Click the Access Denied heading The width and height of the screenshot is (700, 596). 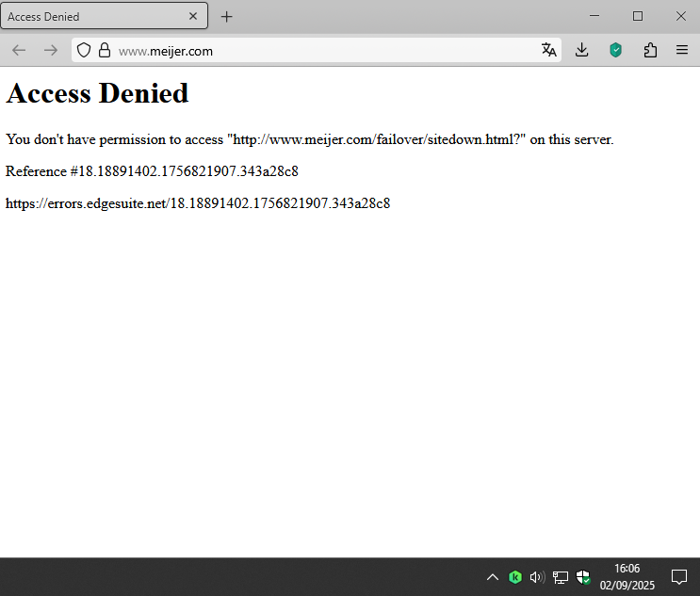[97, 93]
